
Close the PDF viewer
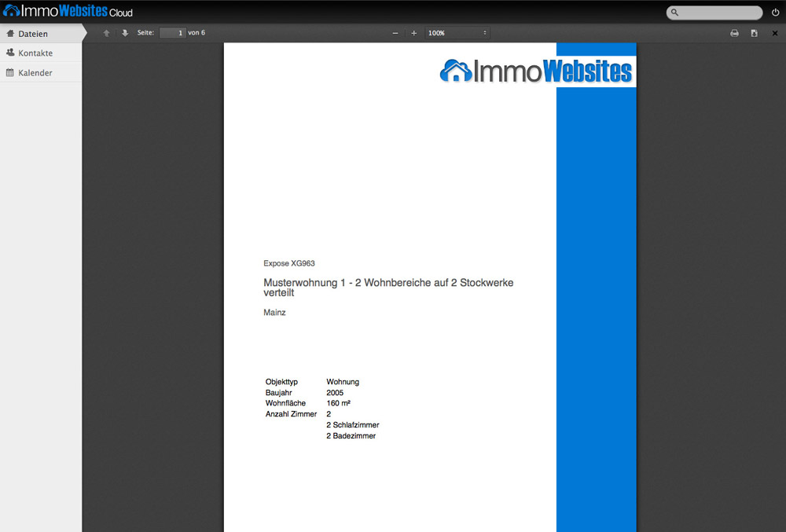(775, 33)
